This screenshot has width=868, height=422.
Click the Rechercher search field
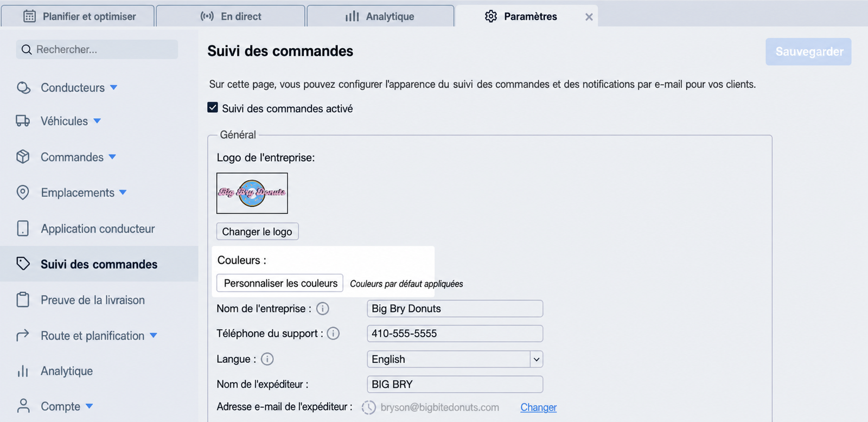pyautogui.click(x=97, y=49)
